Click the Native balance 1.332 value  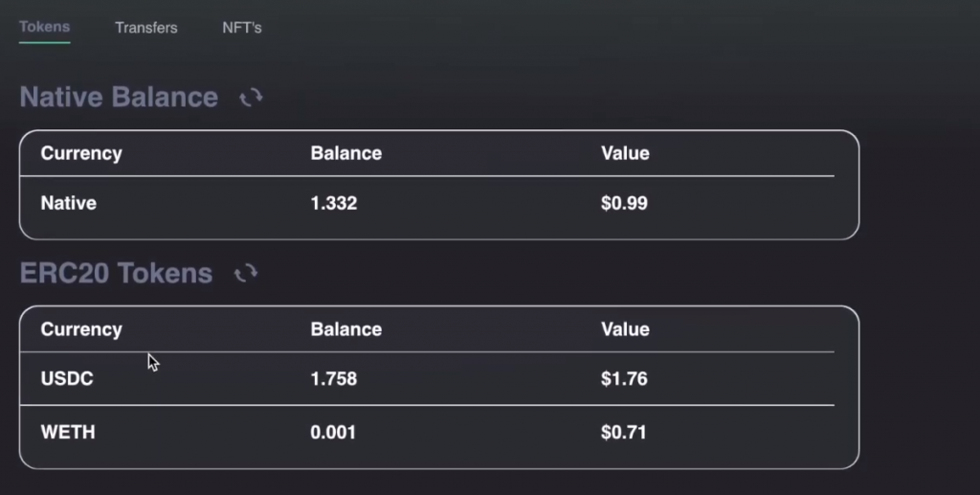click(x=334, y=203)
